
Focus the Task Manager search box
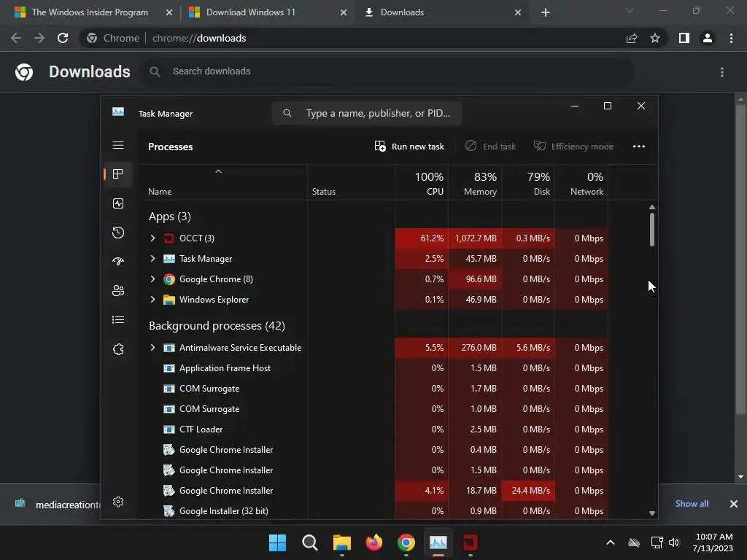coord(366,113)
